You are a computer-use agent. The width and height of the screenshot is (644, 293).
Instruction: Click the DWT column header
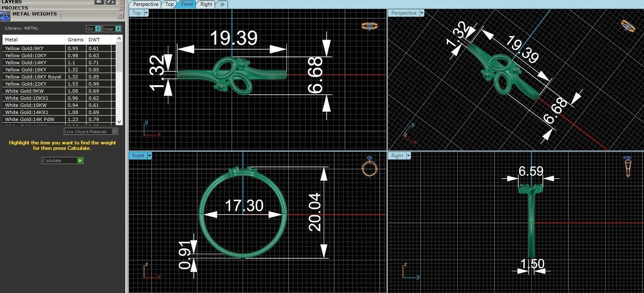99,40
